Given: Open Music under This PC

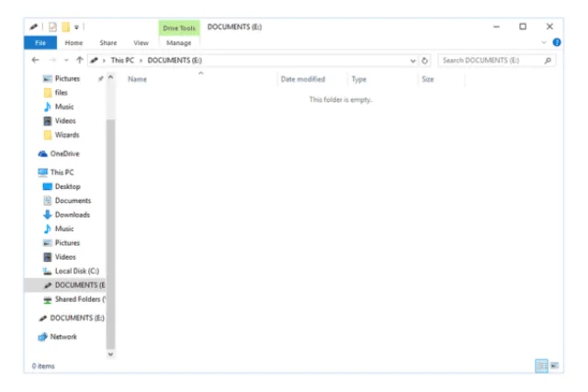Looking at the screenshot, I should click(x=64, y=229).
